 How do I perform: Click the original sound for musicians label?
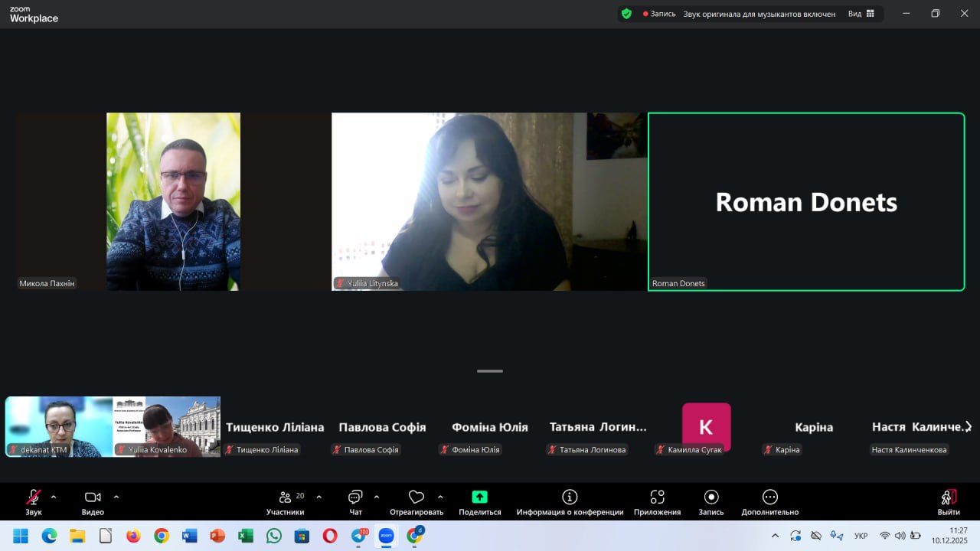tap(759, 14)
